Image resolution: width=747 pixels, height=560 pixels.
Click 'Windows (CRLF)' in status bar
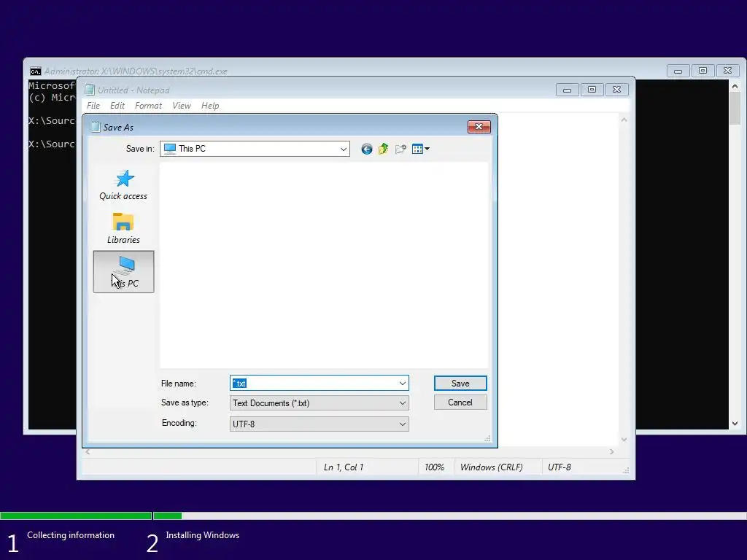point(491,467)
